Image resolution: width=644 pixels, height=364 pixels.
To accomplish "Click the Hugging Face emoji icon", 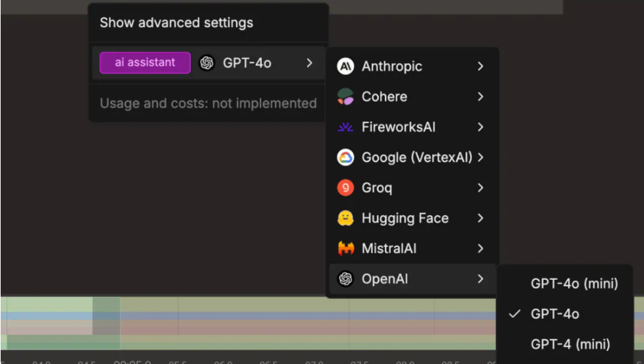I will point(345,218).
